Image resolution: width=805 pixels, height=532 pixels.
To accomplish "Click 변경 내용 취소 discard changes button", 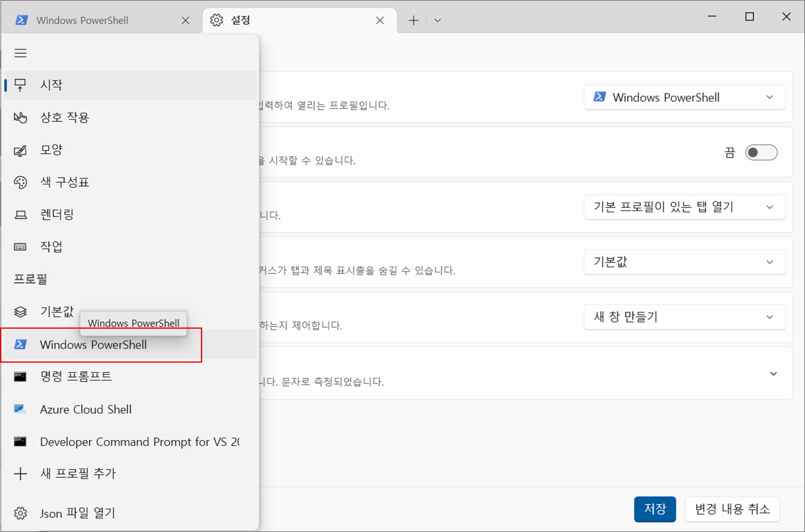I will pyautogui.click(x=732, y=509).
